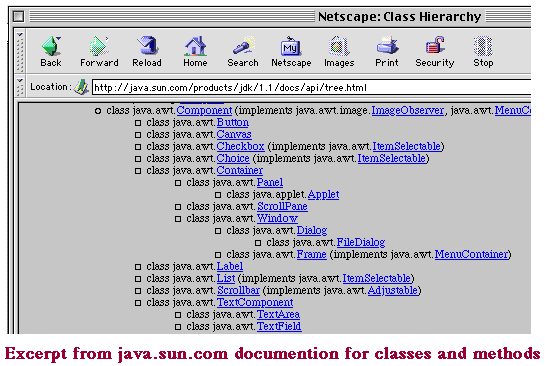The image size is (545, 366).
Task: Click the Location URL text field
Action: pos(311,87)
